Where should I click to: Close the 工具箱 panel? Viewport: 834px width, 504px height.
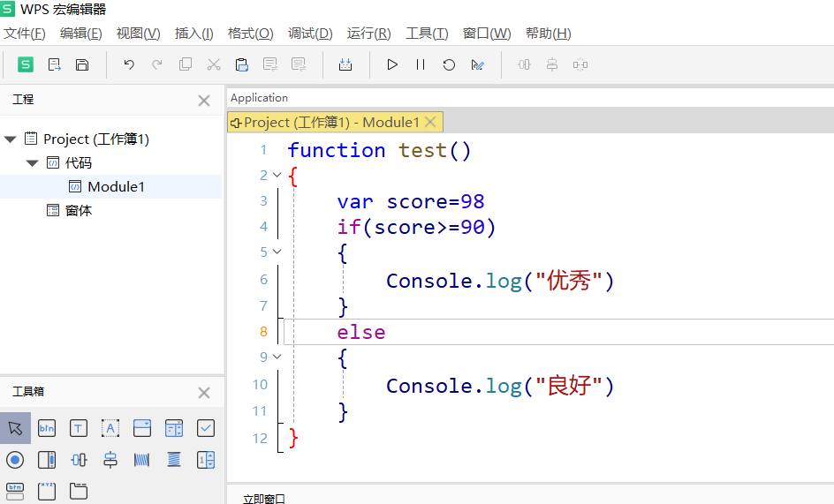[204, 393]
